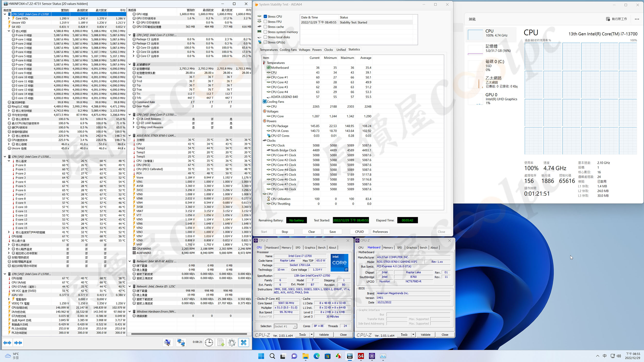Click the Clear button in AIDA64
The width and height of the screenshot is (644, 362).
tap(311, 232)
